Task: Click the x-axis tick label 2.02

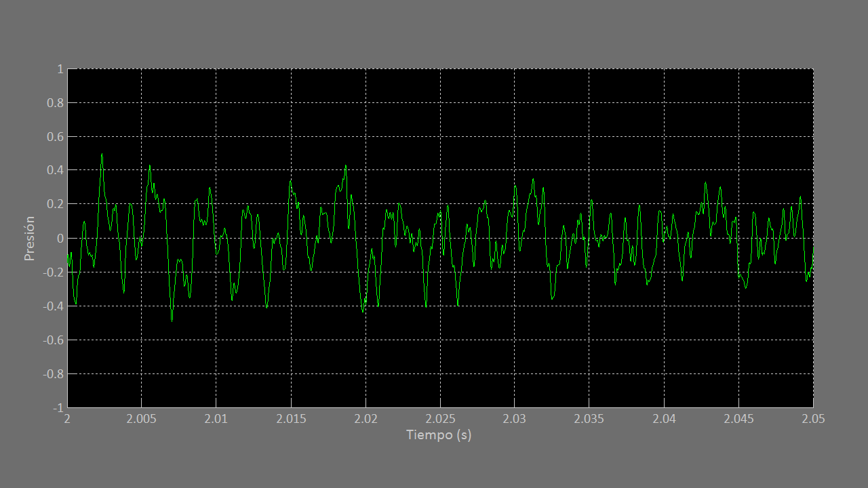Action: click(x=366, y=419)
